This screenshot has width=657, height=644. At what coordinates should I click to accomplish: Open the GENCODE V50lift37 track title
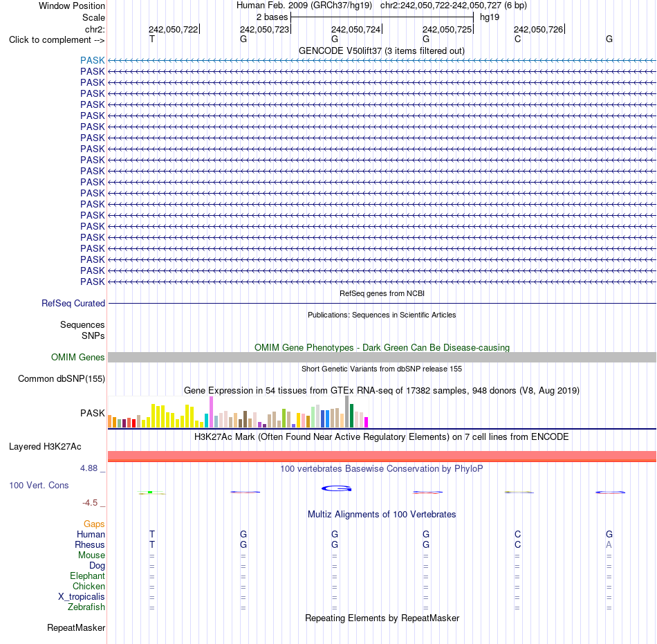(381, 50)
